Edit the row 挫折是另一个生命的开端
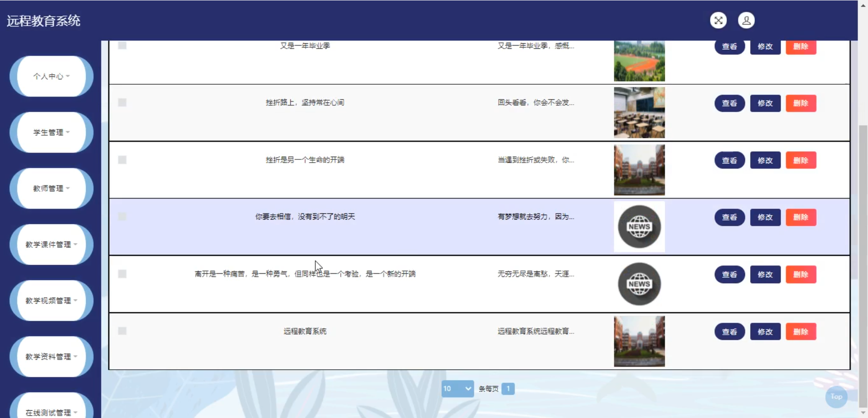Screen dimensions: 868x418 765,160
